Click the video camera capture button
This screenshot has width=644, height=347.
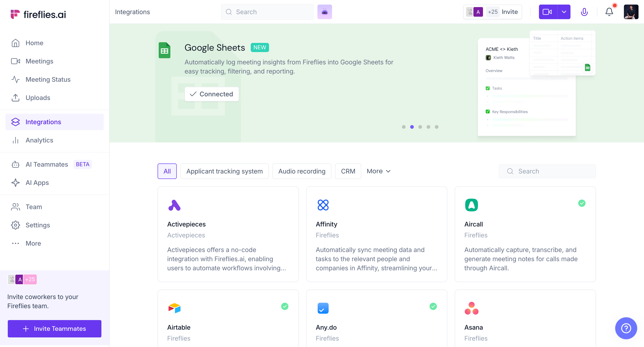(x=547, y=12)
